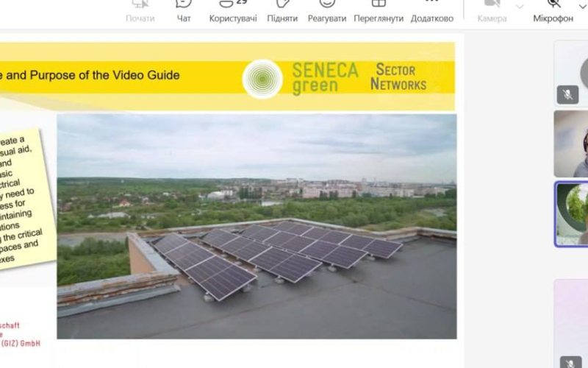Raise hand with Підняти
This screenshot has width=588, height=368.
(282, 11)
